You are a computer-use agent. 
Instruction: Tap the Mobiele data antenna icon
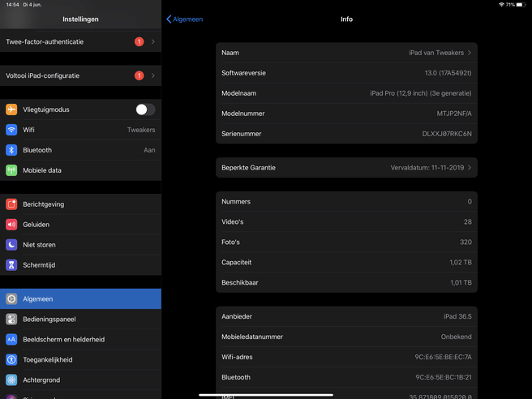11,170
